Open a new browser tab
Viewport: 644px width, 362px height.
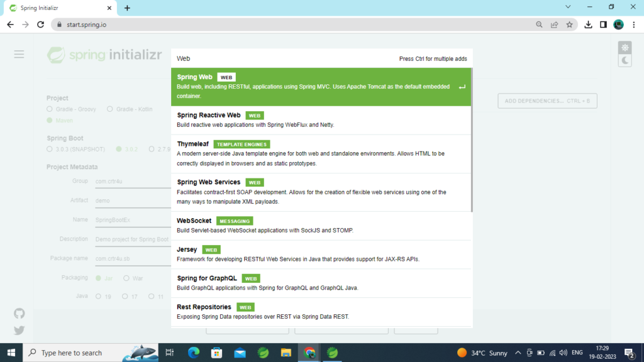(x=127, y=8)
